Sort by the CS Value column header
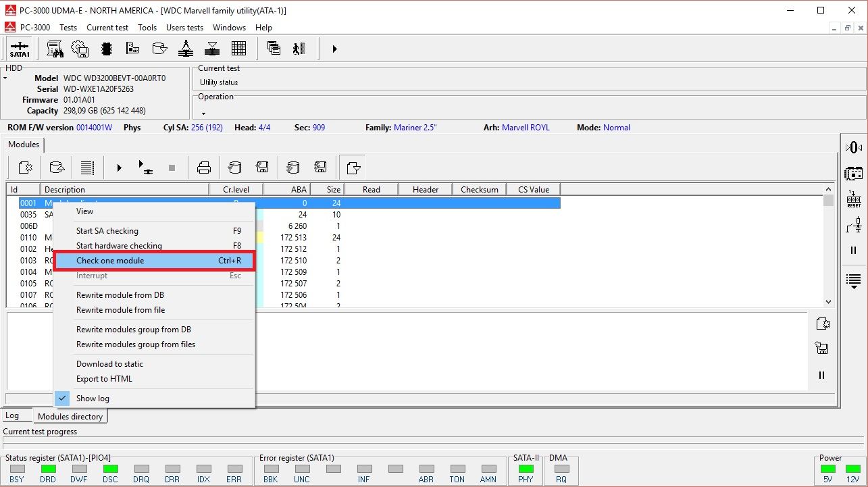The height and width of the screenshot is (487, 868). [x=534, y=190]
